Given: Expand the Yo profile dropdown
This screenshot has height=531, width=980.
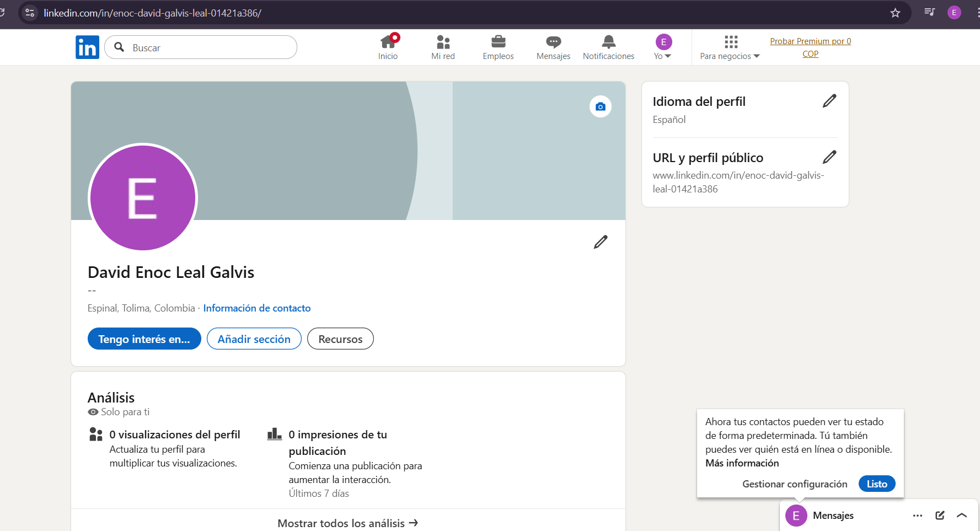Looking at the screenshot, I should click(x=663, y=47).
